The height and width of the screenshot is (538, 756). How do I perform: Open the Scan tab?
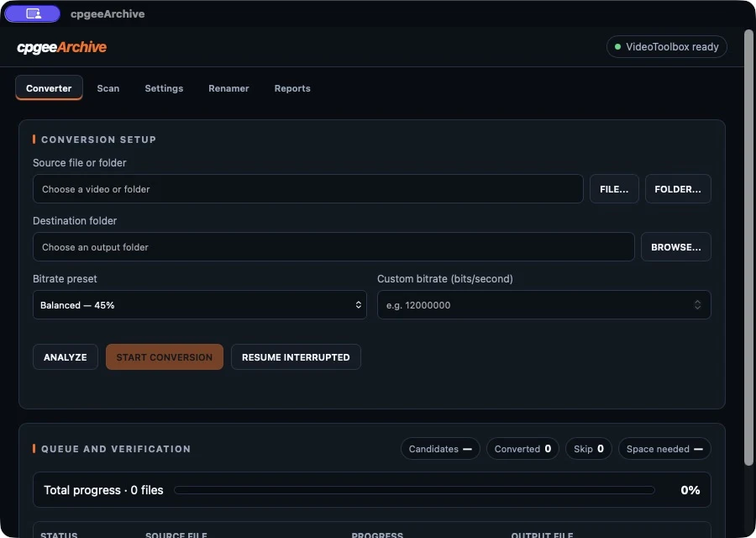tap(108, 88)
